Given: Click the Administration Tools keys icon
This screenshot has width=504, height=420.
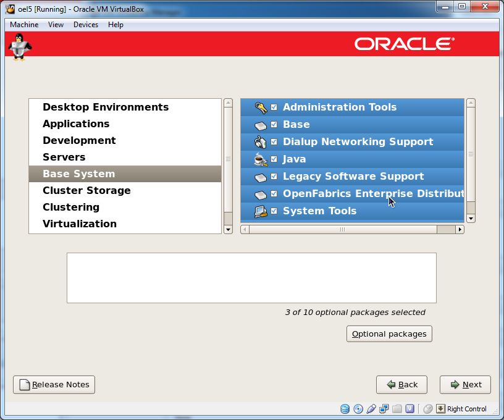Looking at the screenshot, I should click(261, 107).
